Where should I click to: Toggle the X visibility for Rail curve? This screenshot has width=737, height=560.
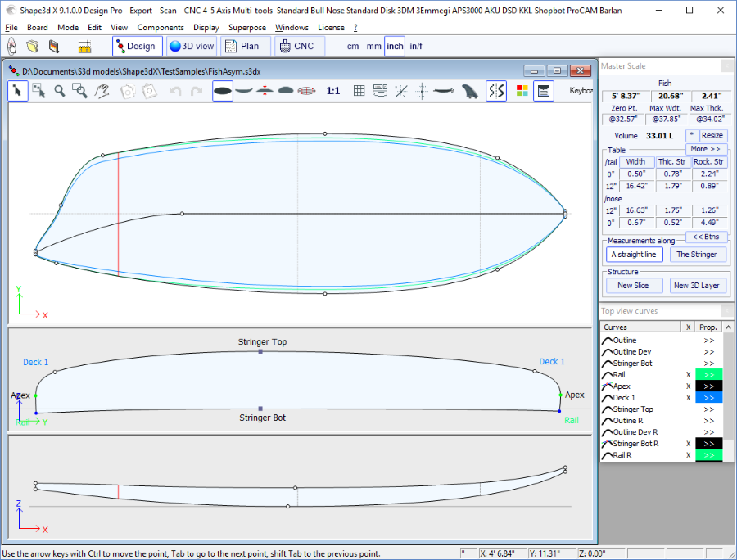pyautogui.click(x=688, y=374)
